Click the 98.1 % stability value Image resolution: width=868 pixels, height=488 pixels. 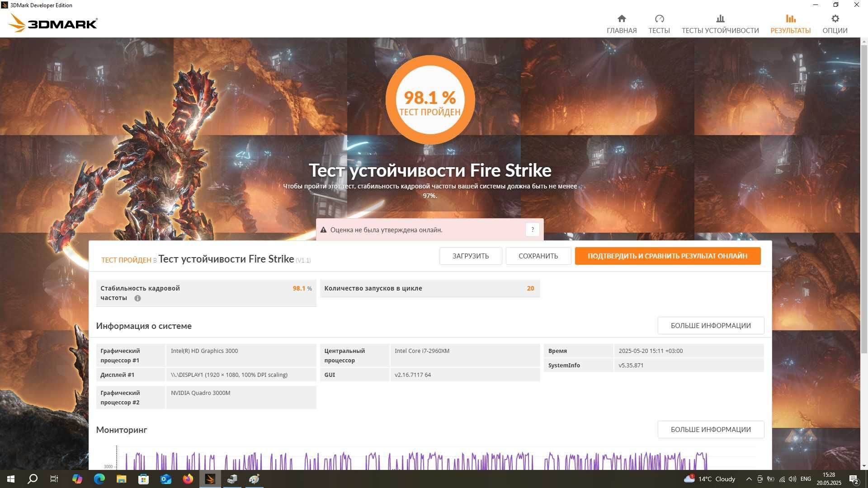302,288
